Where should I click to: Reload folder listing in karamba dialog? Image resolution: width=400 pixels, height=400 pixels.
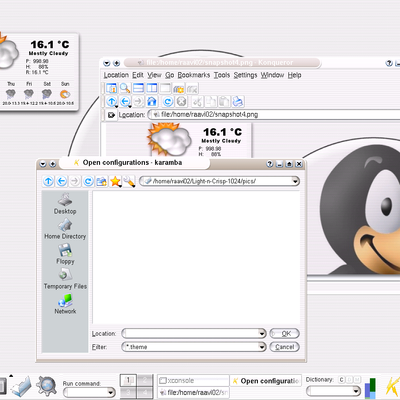coord(88,181)
